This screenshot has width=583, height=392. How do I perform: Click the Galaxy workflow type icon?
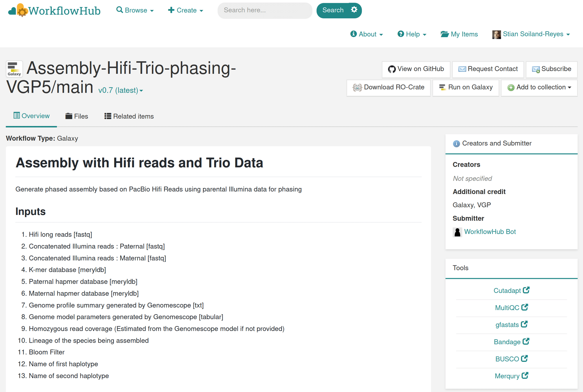tap(14, 69)
